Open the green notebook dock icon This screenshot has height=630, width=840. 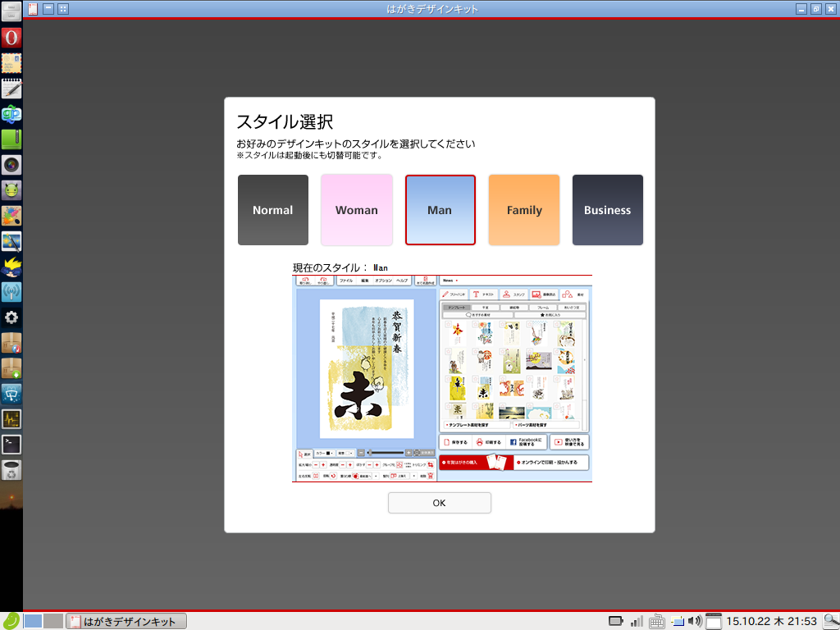[11, 139]
